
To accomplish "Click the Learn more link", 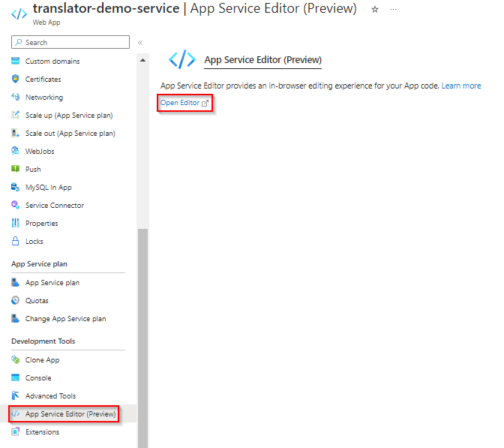I will coord(461,86).
